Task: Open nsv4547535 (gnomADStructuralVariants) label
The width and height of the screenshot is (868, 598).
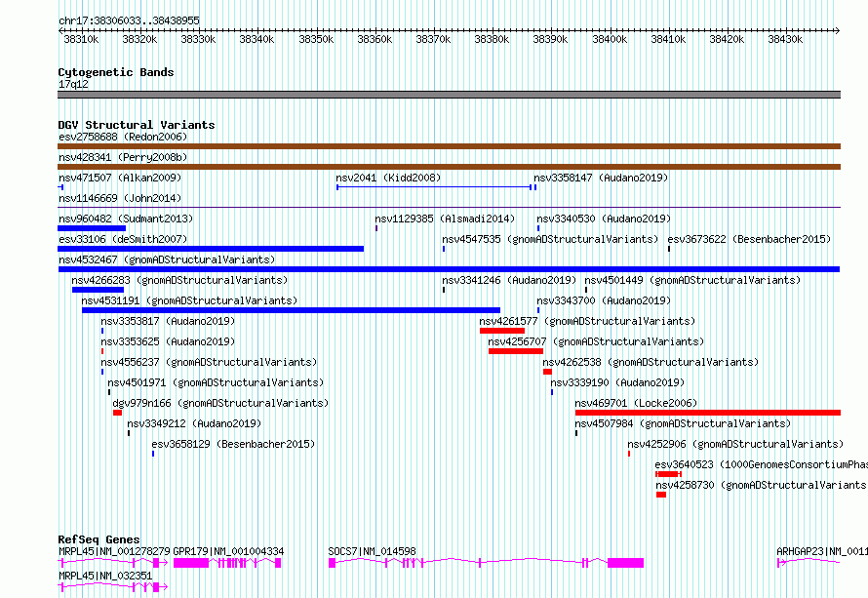Action: 550,239
